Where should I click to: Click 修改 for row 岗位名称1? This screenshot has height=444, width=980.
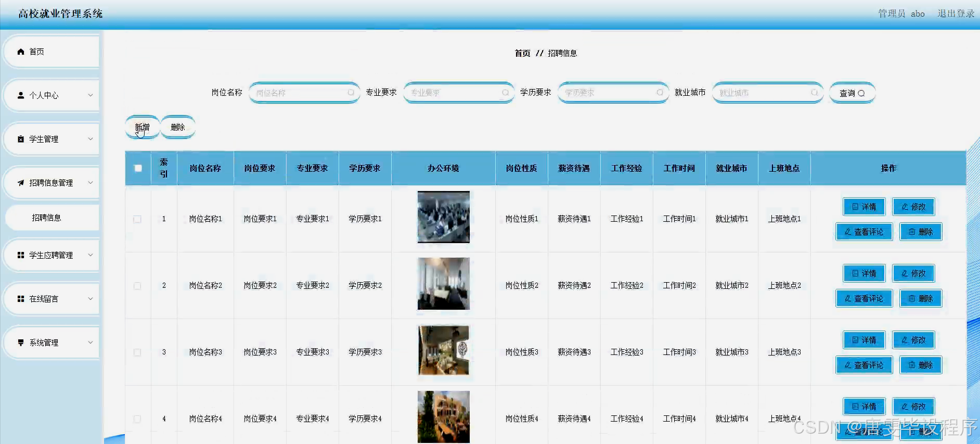[x=913, y=207]
